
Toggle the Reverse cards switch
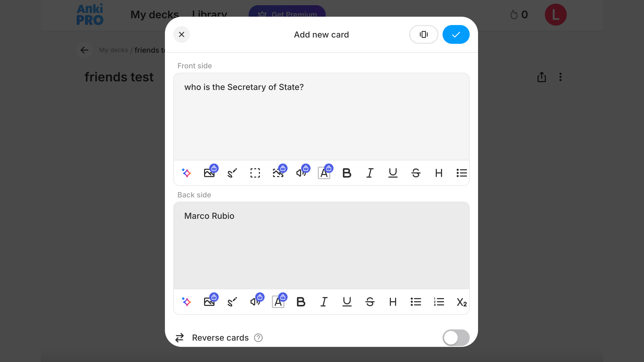pos(456,338)
